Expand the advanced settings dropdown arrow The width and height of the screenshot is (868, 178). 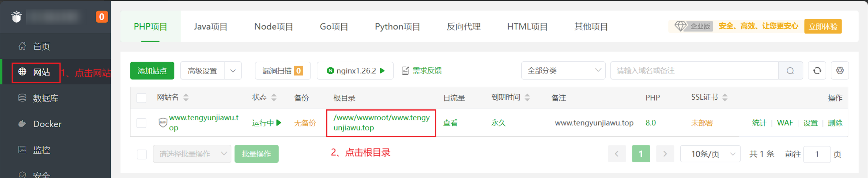point(233,71)
